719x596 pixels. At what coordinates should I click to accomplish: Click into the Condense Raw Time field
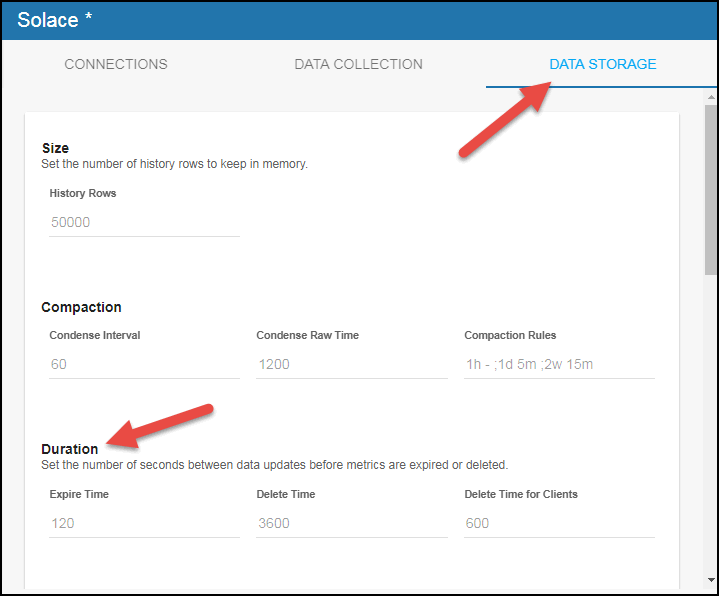point(351,364)
